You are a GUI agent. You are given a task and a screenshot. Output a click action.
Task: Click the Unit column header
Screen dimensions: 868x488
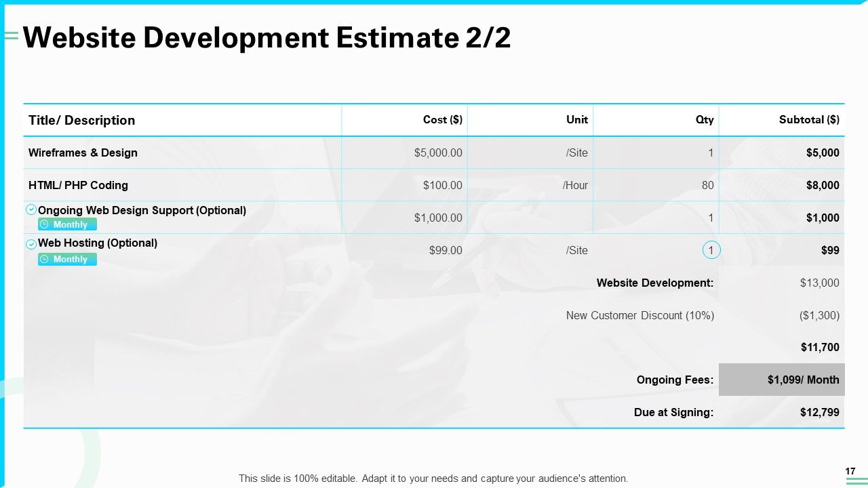[x=577, y=120]
